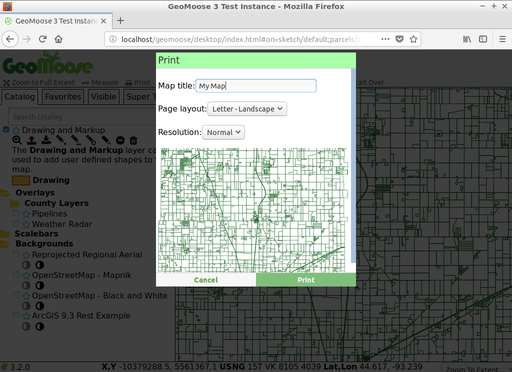Click the download icon under Drawing and Markup

pyautogui.click(x=46, y=140)
